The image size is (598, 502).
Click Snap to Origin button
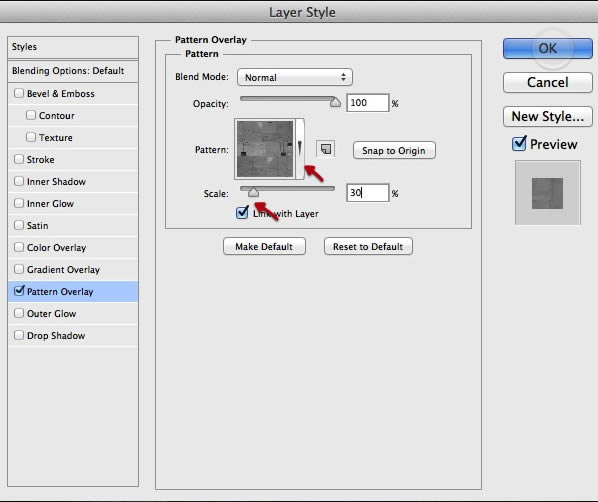tap(394, 150)
